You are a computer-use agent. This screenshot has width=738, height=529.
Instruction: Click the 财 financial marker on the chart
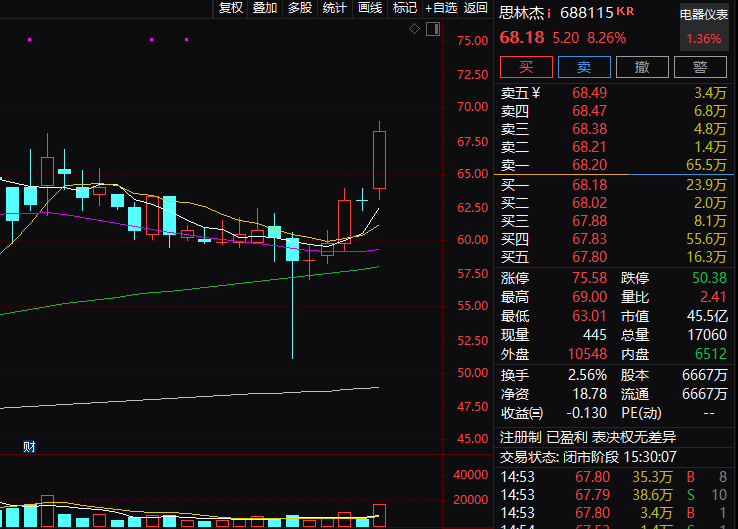[29, 447]
